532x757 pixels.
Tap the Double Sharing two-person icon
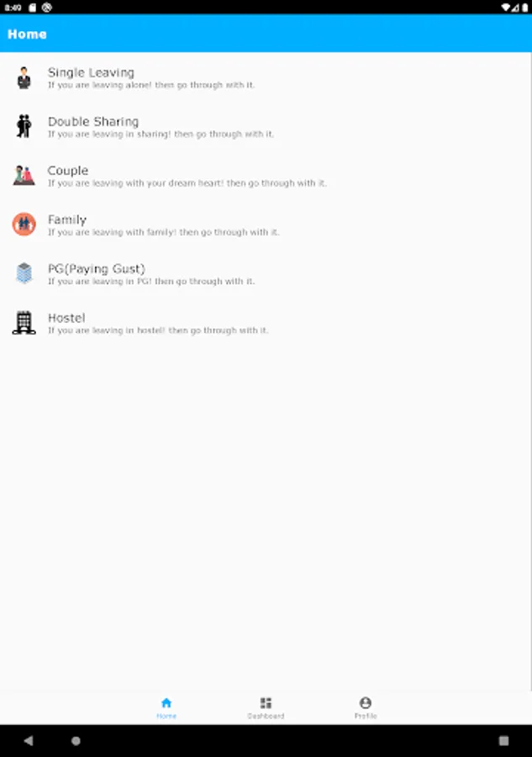tap(24, 126)
